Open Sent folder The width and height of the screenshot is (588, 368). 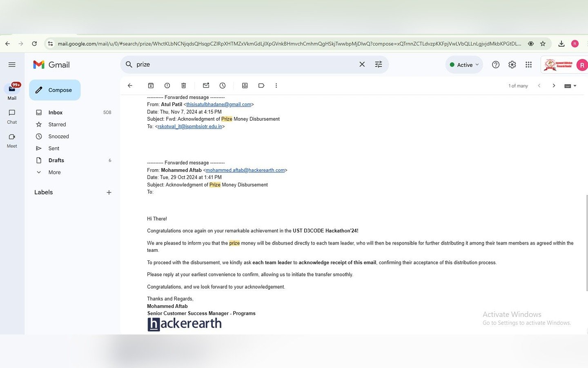[53, 148]
